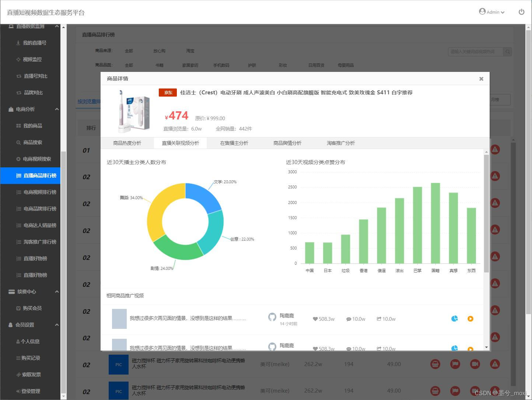Image resolution: width=532 pixels, height=400 pixels.
Task: Click the dialog scrollbar down arrow
Action: (x=486, y=347)
